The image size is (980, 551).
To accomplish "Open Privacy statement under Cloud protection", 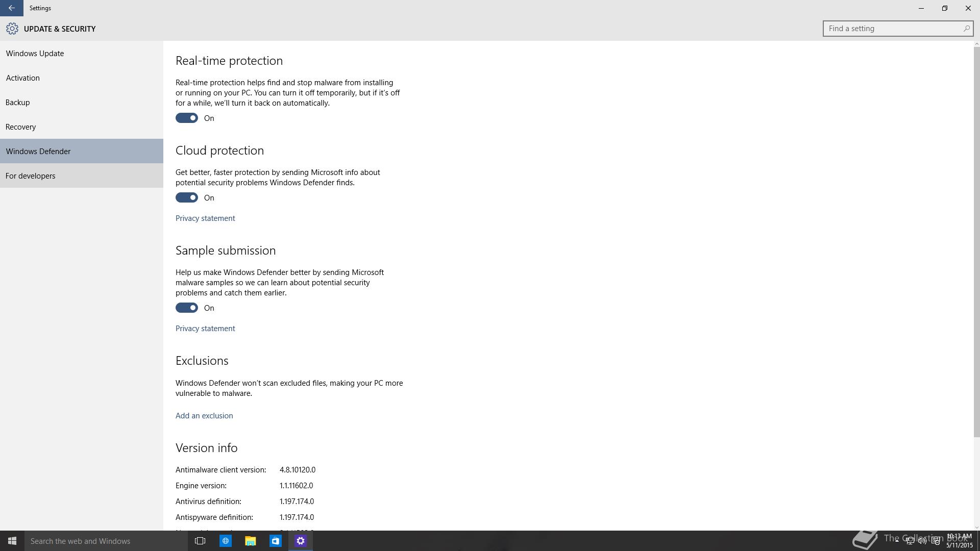I will click(205, 218).
